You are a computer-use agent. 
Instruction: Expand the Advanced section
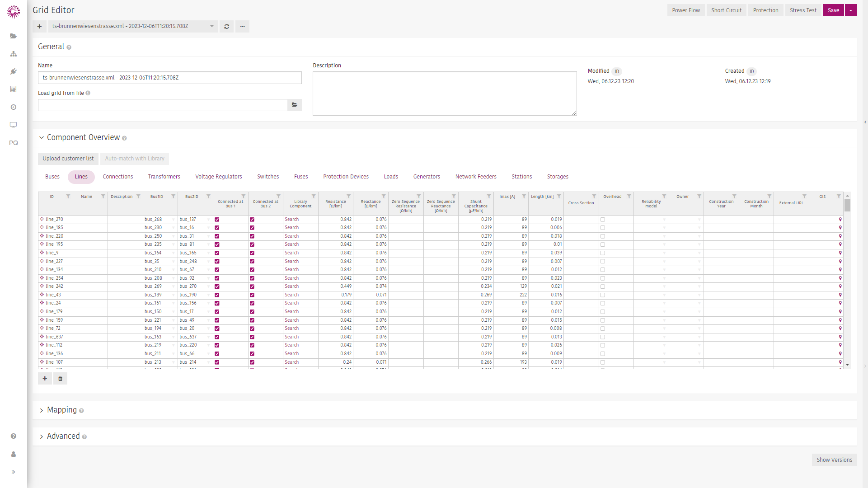point(63,436)
